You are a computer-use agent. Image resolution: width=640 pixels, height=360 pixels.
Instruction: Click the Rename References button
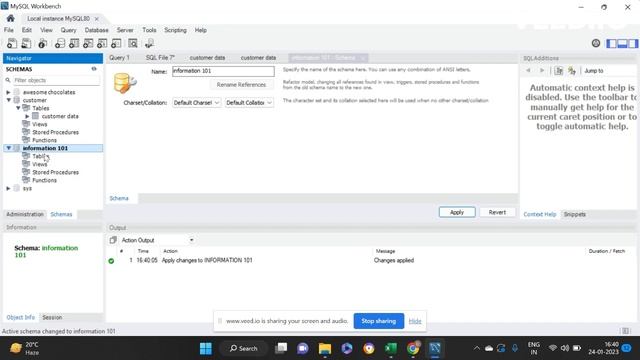(x=241, y=84)
